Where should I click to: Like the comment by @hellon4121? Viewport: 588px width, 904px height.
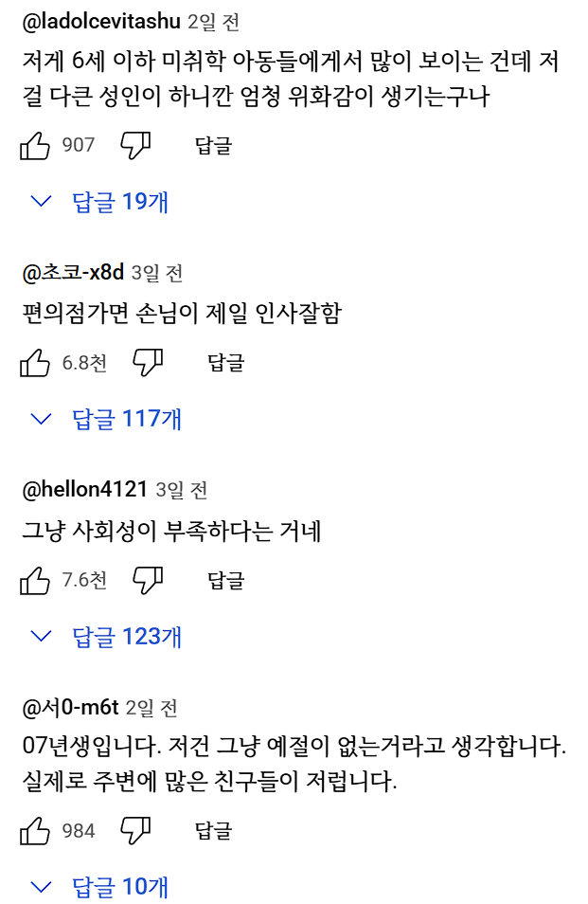(35, 580)
